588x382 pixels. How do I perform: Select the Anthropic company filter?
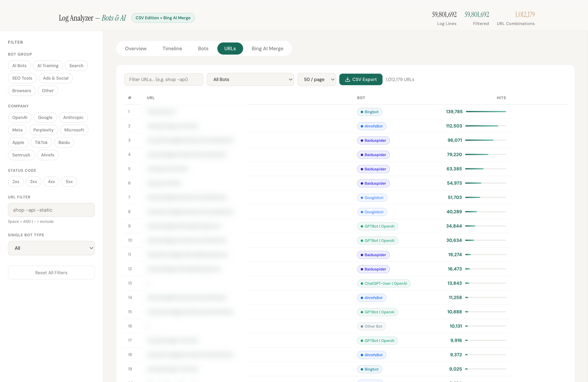(73, 117)
